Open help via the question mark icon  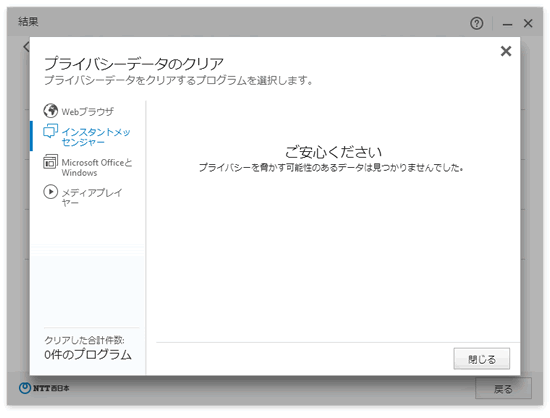[476, 23]
